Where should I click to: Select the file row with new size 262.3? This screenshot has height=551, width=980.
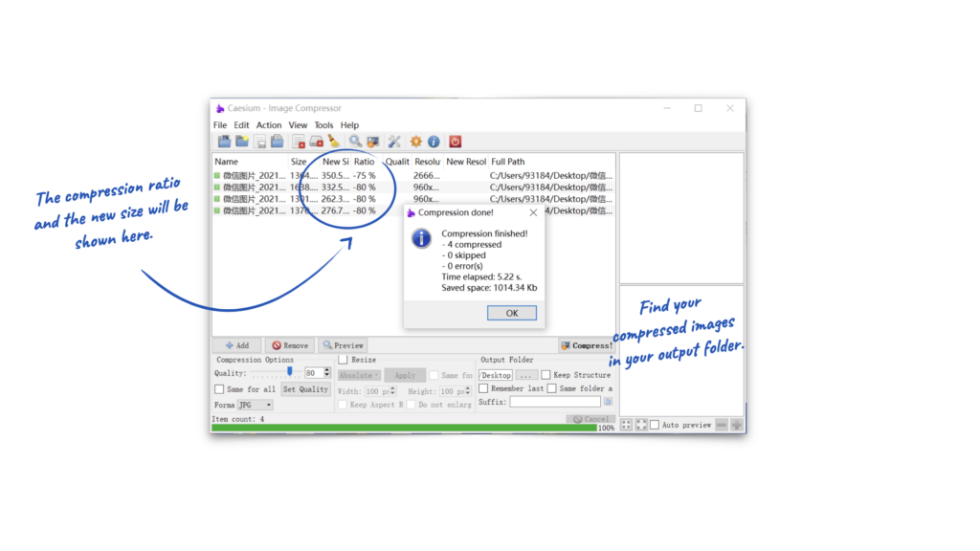413,199
